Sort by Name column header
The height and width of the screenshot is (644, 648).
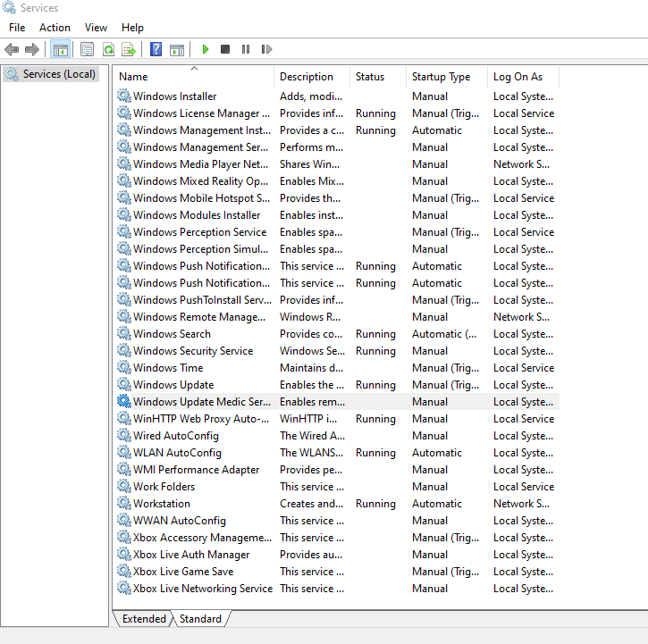(x=194, y=77)
